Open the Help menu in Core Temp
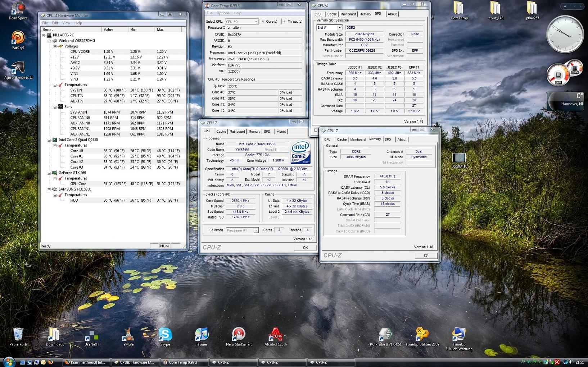 click(x=238, y=13)
